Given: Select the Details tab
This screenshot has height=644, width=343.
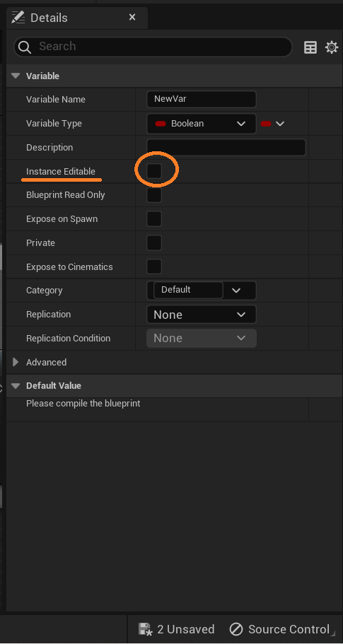Looking at the screenshot, I should [77, 18].
